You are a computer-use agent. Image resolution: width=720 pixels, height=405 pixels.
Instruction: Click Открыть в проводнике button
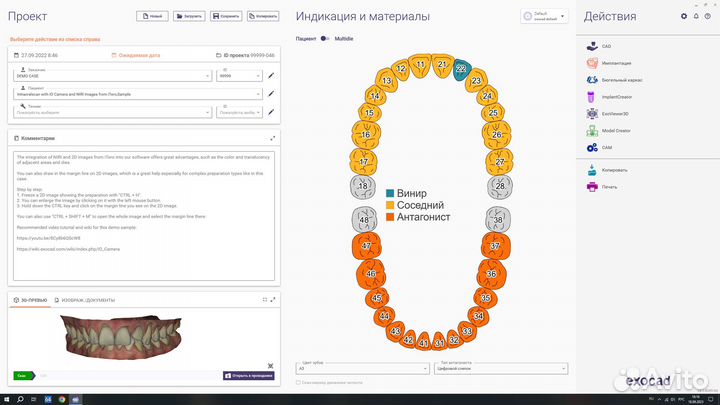249,376
